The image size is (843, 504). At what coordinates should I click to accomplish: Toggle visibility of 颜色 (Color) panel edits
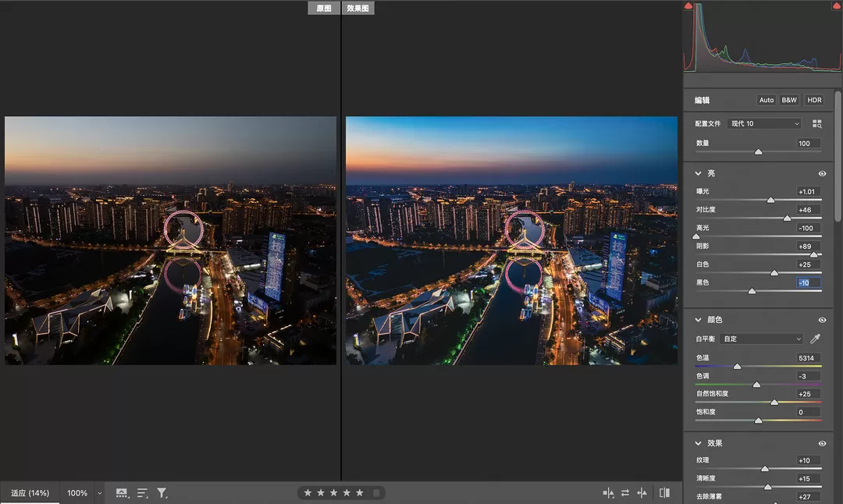point(822,320)
